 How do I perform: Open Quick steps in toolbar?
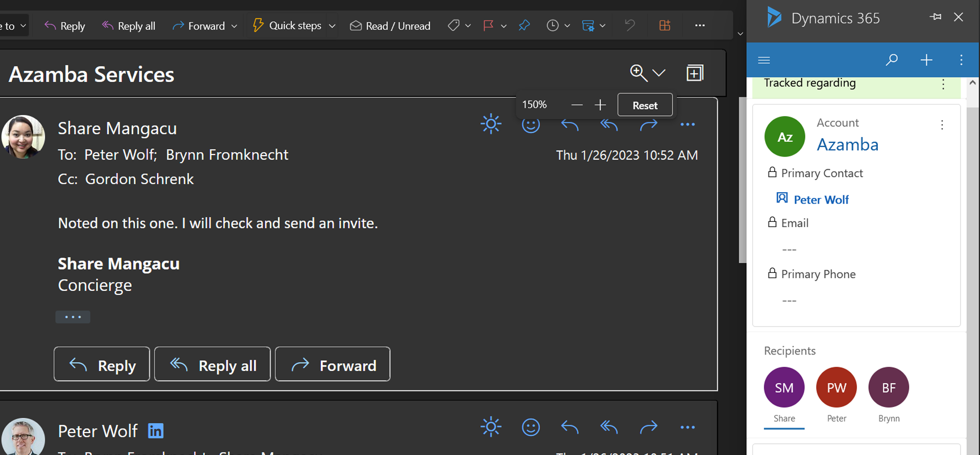coord(287,26)
